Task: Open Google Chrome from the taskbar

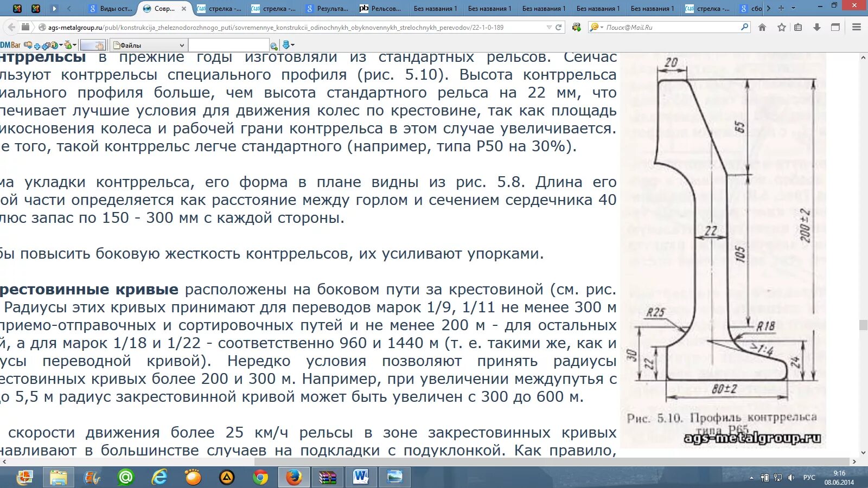Action: pos(260,477)
